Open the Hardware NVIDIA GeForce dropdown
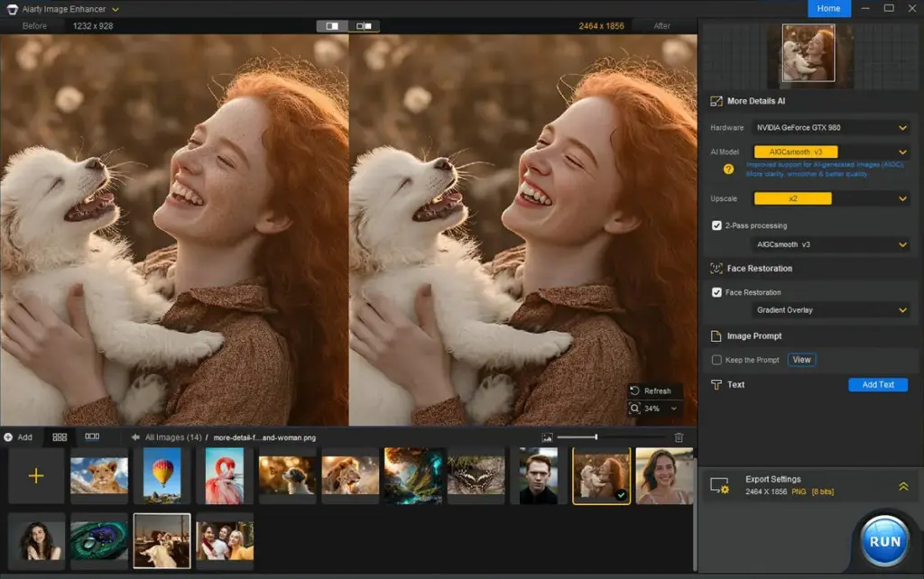This screenshot has height=579, width=924. 831,128
